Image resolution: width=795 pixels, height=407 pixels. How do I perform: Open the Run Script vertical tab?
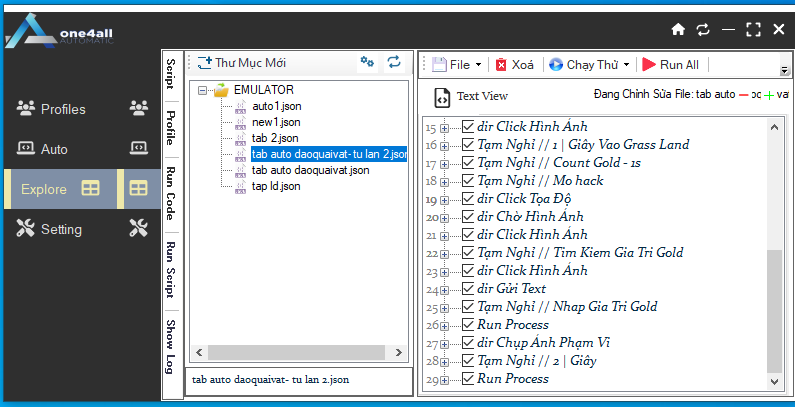(171, 270)
